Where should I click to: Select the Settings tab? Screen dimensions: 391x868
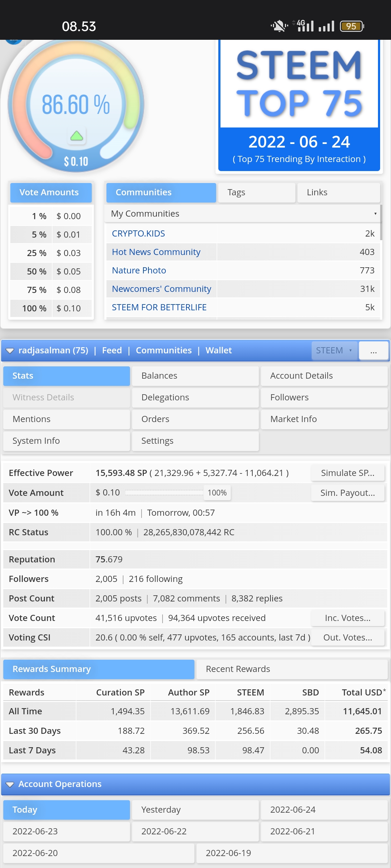[x=195, y=441]
